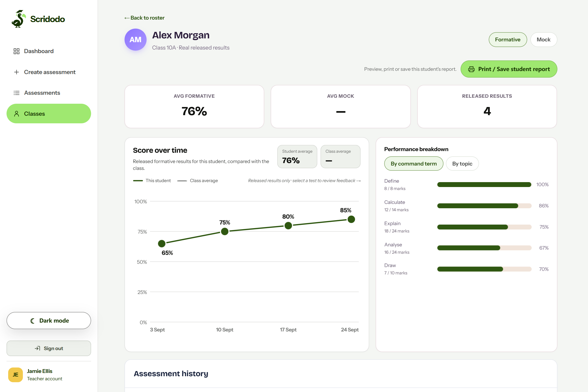Click the Assessments list icon
588x392 pixels.
17,93
